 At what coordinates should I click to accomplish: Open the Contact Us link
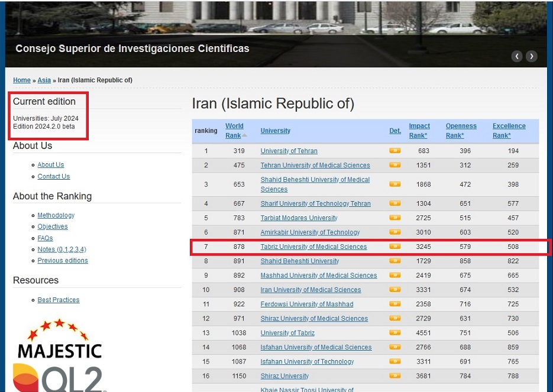(53, 176)
